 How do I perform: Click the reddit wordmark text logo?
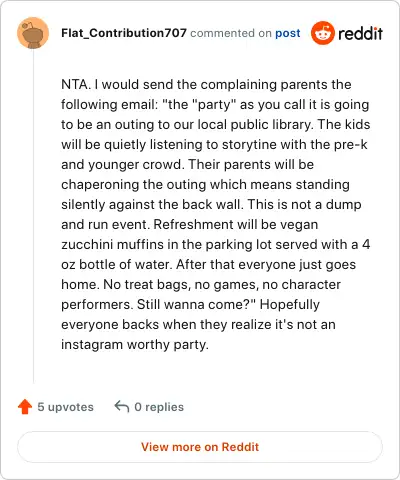(x=360, y=33)
